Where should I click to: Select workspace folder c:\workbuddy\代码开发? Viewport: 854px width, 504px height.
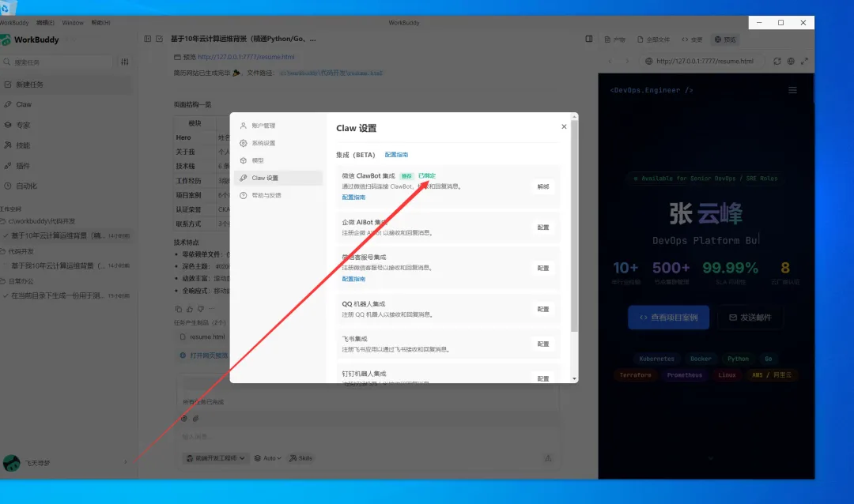click(41, 221)
